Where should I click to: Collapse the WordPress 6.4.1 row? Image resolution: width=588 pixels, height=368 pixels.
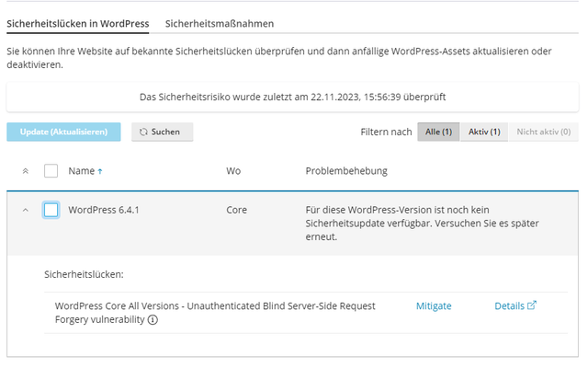[x=26, y=210]
